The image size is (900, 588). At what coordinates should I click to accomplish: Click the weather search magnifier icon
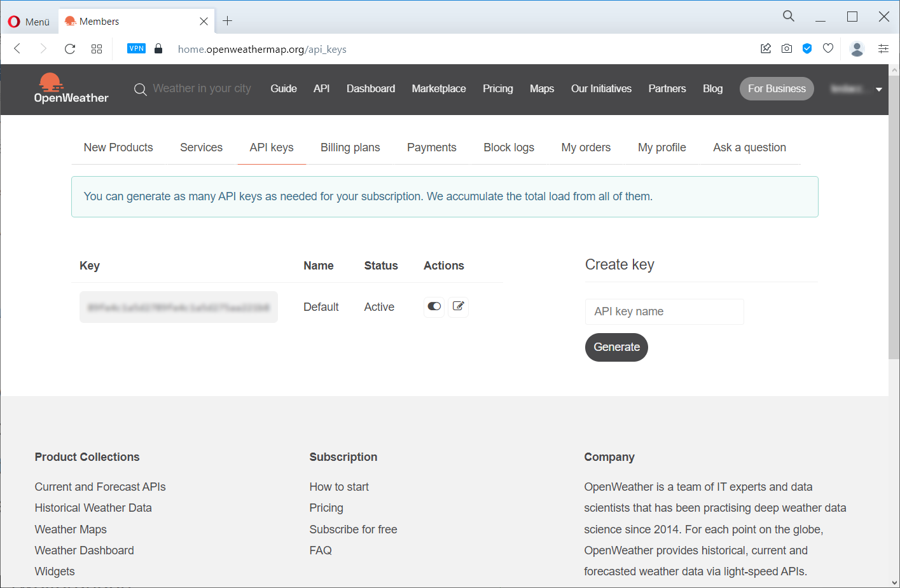140,90
